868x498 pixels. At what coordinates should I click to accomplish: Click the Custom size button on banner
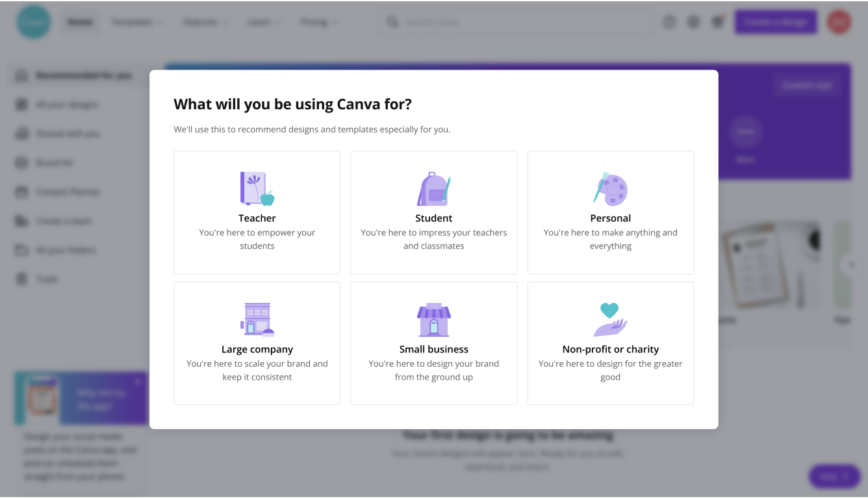click(x=807, y=85)
